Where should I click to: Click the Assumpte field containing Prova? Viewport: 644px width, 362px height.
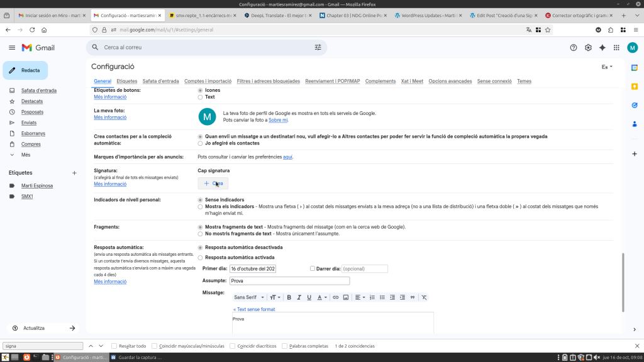tap(289, 281)
